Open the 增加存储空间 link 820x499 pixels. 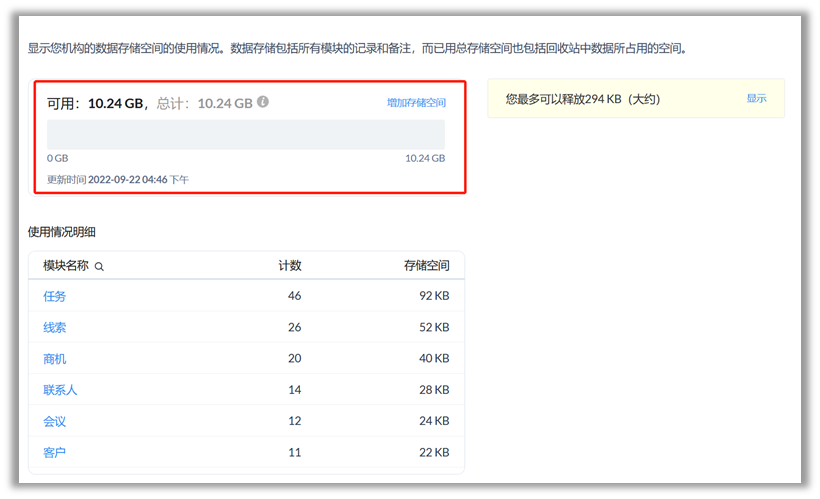[x=416, y=103]
